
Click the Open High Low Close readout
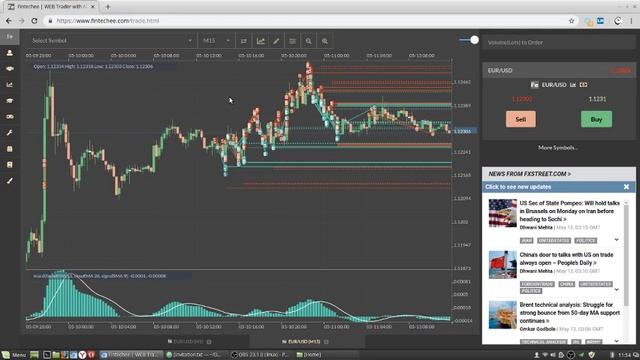pos(93,67)
